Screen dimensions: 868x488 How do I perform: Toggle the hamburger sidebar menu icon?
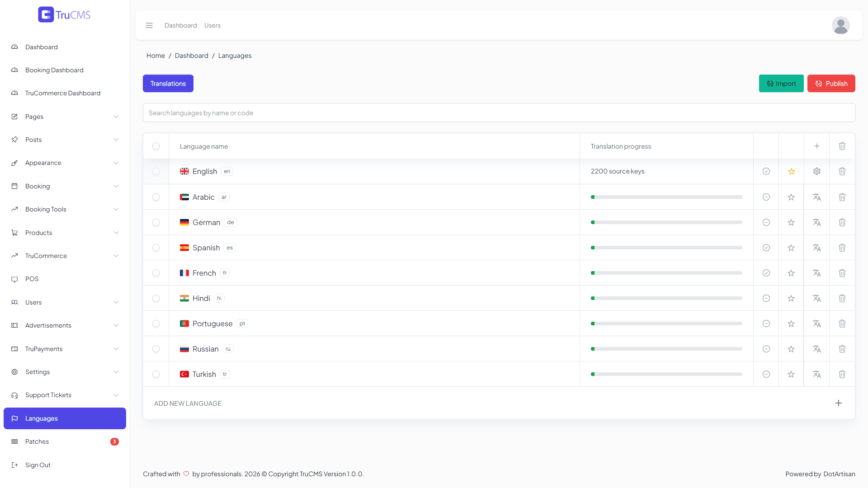point(149,25)
